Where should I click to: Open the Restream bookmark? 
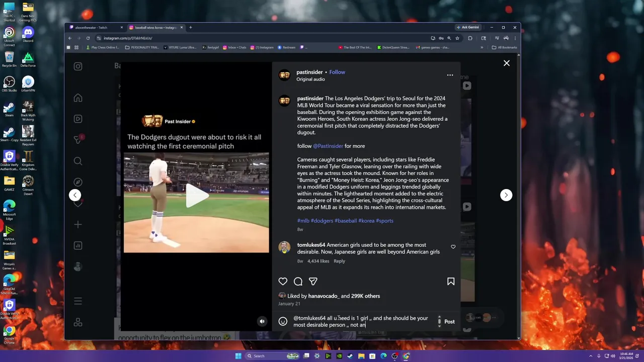point(286,47)
